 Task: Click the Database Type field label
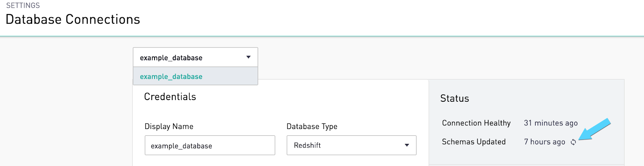[312, 127]
